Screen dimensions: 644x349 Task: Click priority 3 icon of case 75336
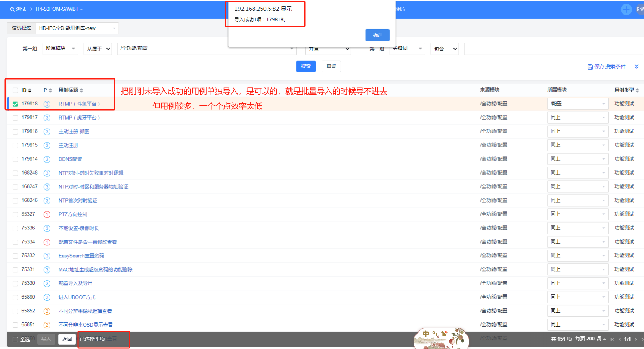click(47, 228)
